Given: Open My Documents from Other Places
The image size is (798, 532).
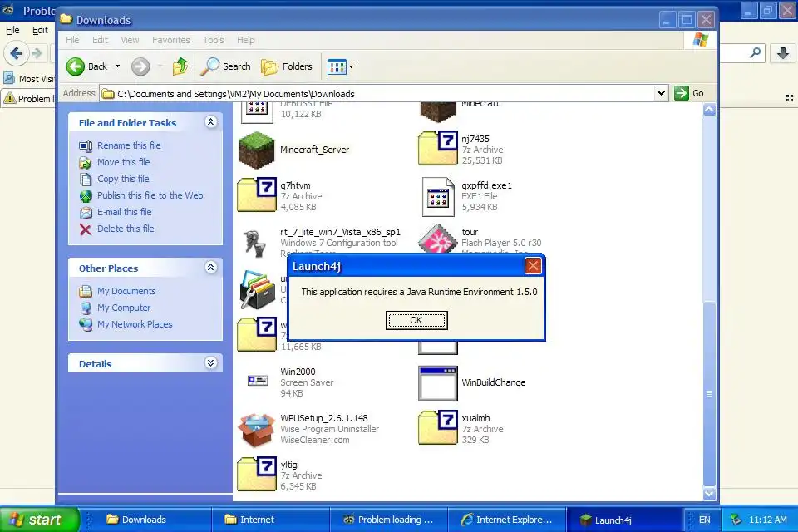Looking at the screenshot, I should point(126,291).
